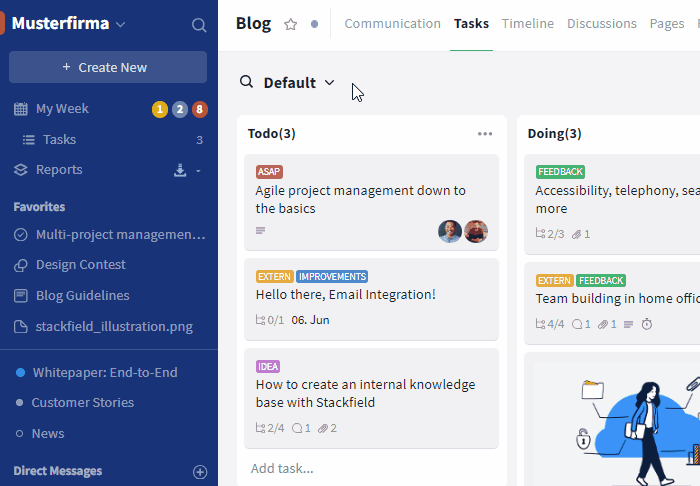Viewport: 700px width, 486px height.
Task: Open Reports in the sidebar
Action: tap(59, 170)
